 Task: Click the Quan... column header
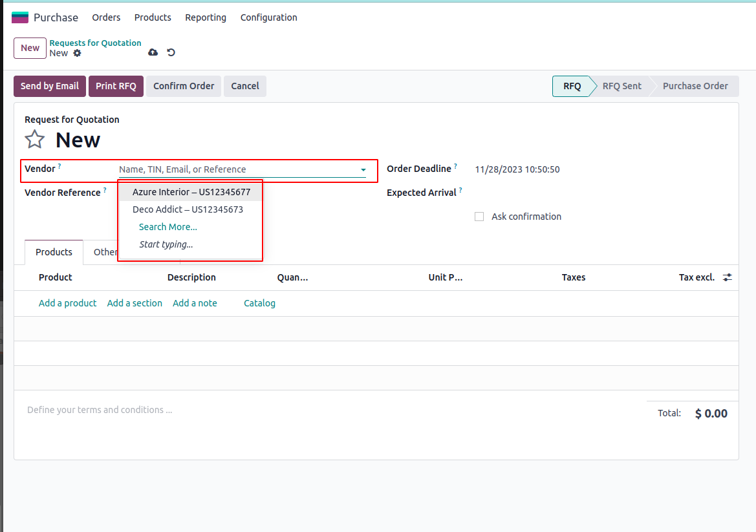(293, 277)
